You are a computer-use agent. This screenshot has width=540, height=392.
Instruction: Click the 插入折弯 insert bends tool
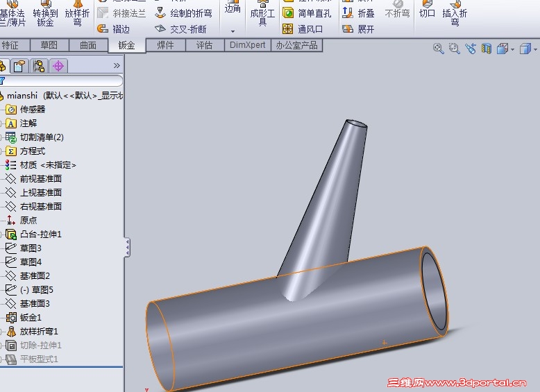coord(455,13)
